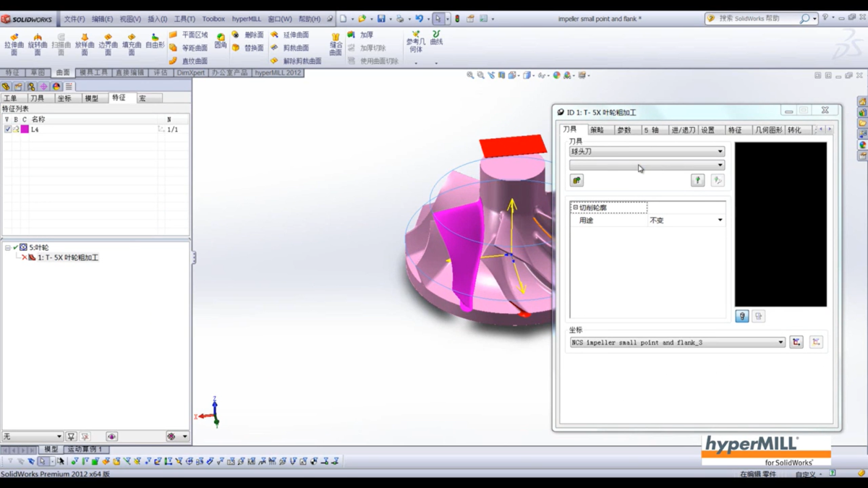Select the 填充曲面 fill surface tool
This screenshot has height=488, width=868.
coord(132,44)
